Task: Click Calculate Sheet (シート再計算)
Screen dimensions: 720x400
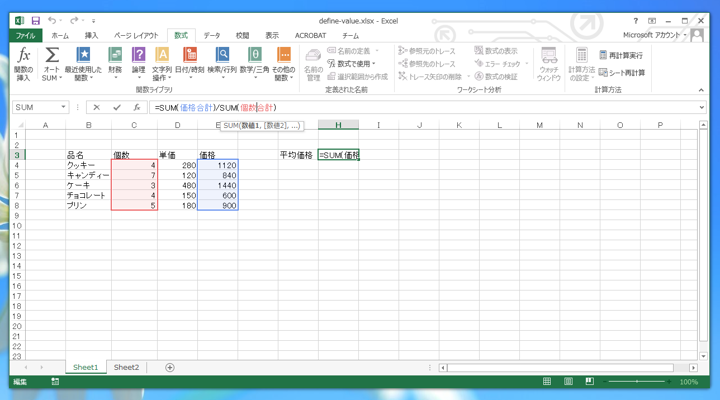Action: coord(622,73)
